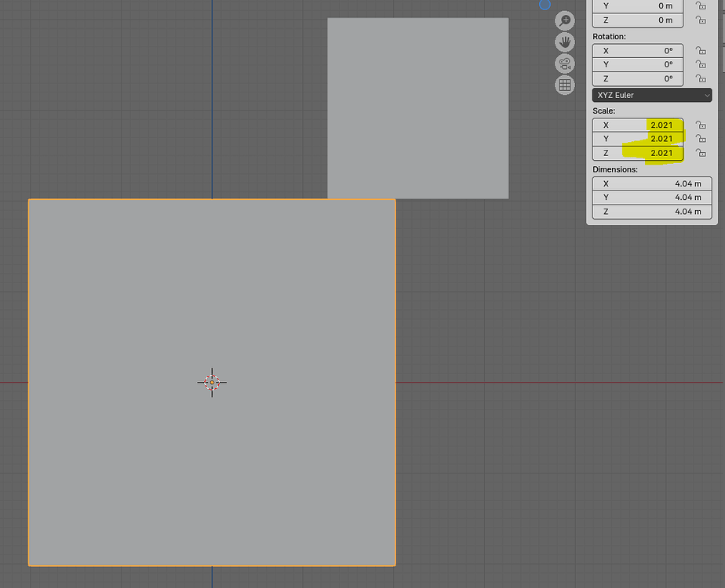The height and width of the screenshot is (588, 725).
Task: Lock the Scale X value
Action: click(701, 125)
